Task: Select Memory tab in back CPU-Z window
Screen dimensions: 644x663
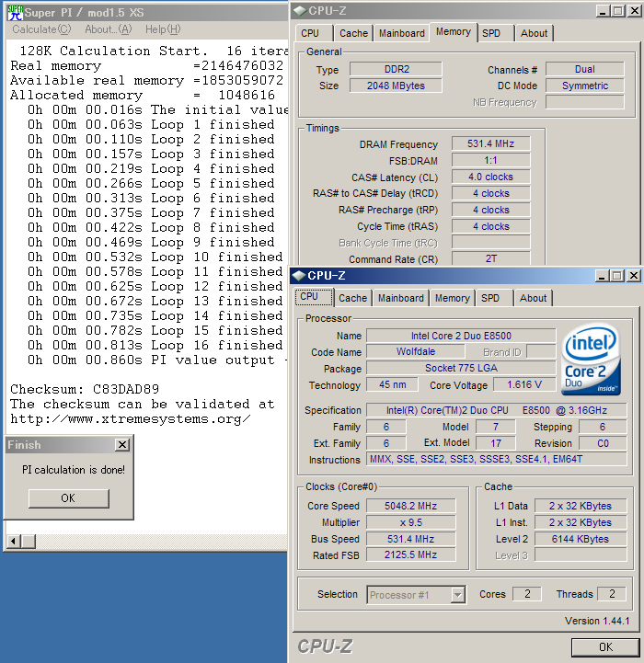Action: coord(454,32)
